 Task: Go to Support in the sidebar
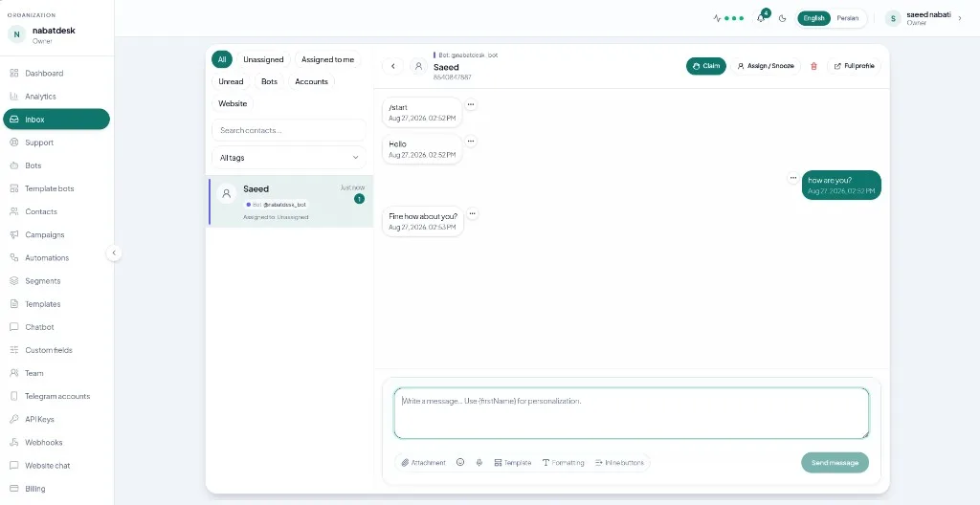56,143
